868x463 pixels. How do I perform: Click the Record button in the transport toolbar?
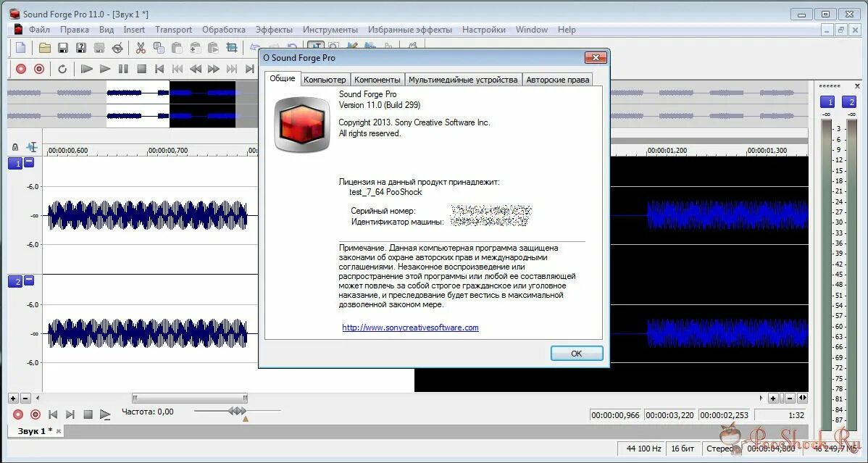38,70
